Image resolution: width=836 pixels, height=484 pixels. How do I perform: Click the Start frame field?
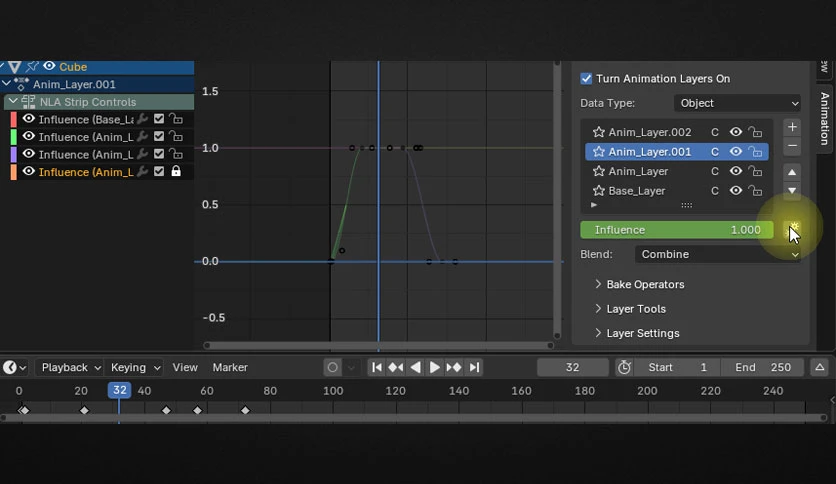677,367
